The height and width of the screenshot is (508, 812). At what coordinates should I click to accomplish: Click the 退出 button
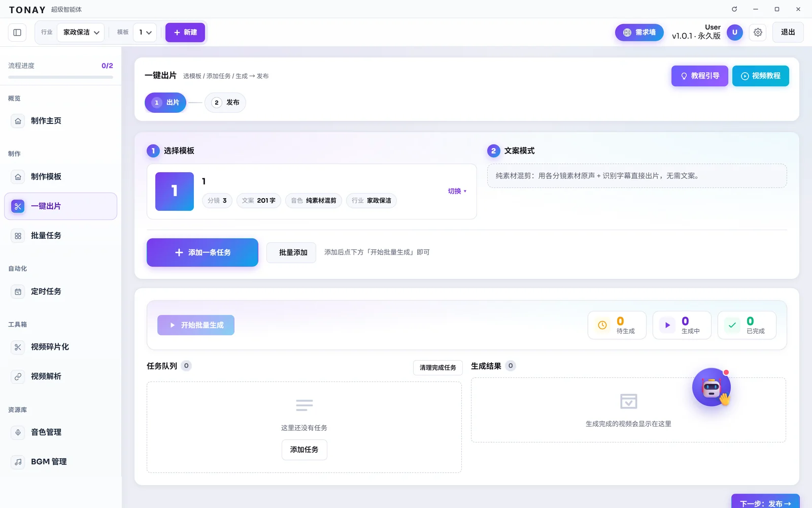tap(788, 33)
